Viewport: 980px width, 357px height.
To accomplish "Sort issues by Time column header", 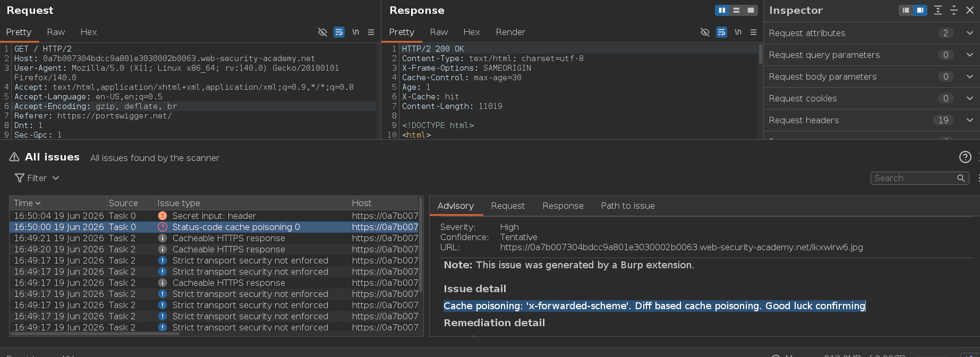I will tap(58, 203).
